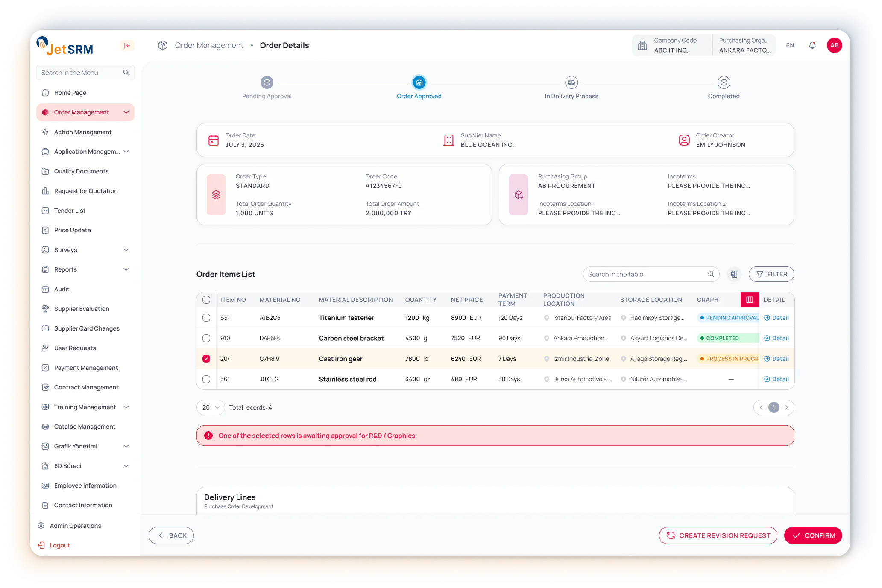Click the Order Management breadcrumb link
Image resolution: width=882 pixels, height=588 pixels.
pos(209,45)
